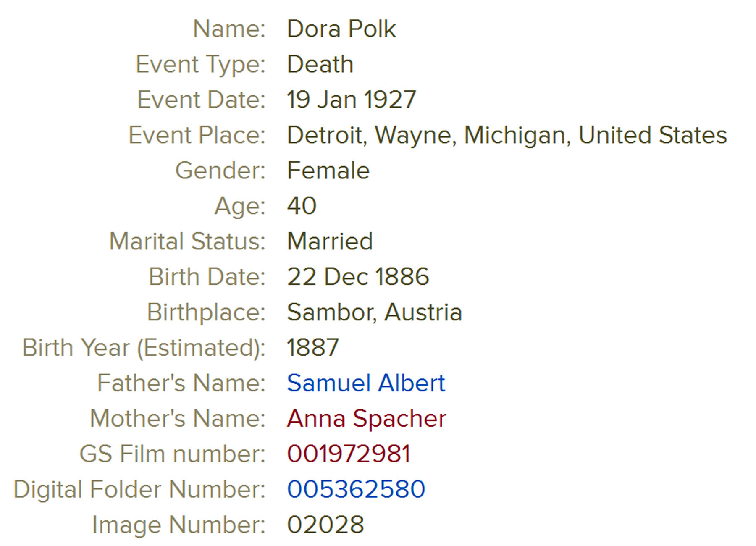The height and width of the screenshot is (546, 756).
Task: Open the Samuel Albert father link
Action: pos(365,383)
